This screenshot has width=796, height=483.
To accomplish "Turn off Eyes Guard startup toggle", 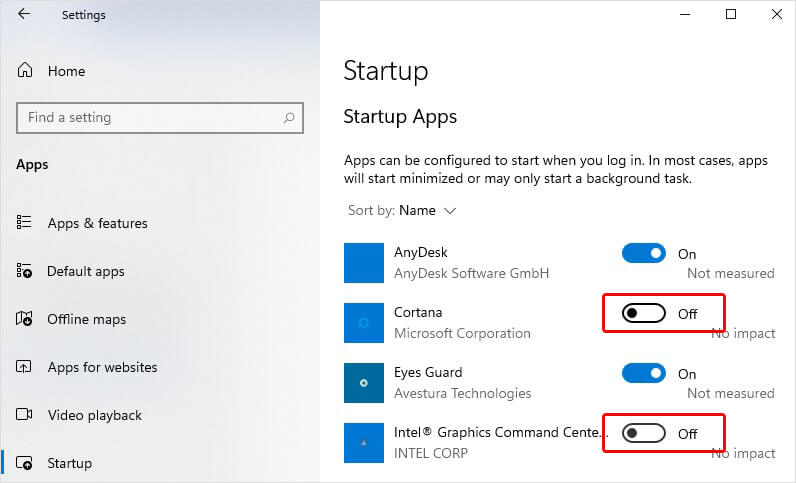I will [644, 373].
